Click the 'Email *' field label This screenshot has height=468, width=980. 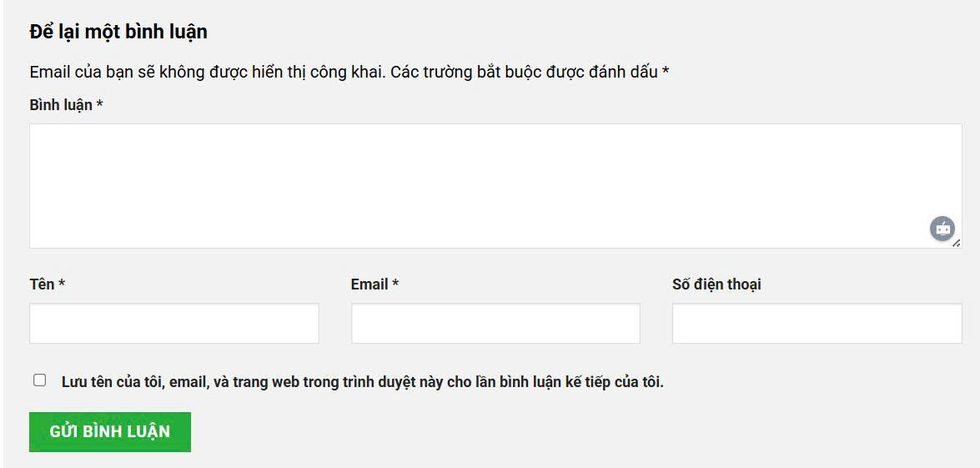coord(375,284)
